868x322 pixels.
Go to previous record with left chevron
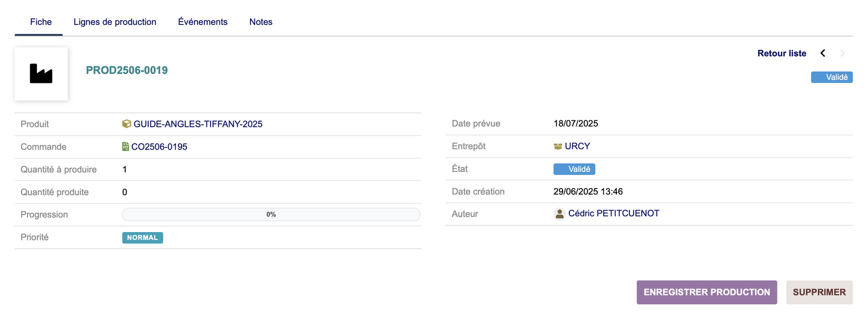click(823, 53)
